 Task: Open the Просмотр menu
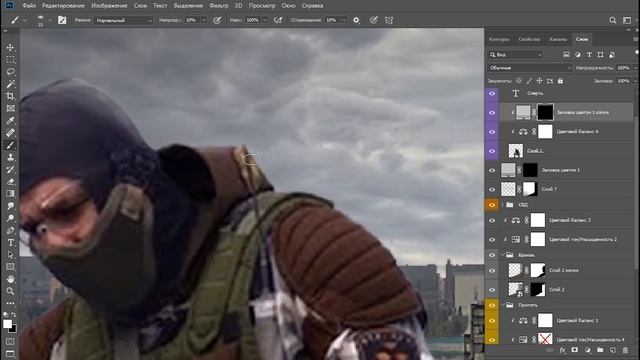point(262,6)
